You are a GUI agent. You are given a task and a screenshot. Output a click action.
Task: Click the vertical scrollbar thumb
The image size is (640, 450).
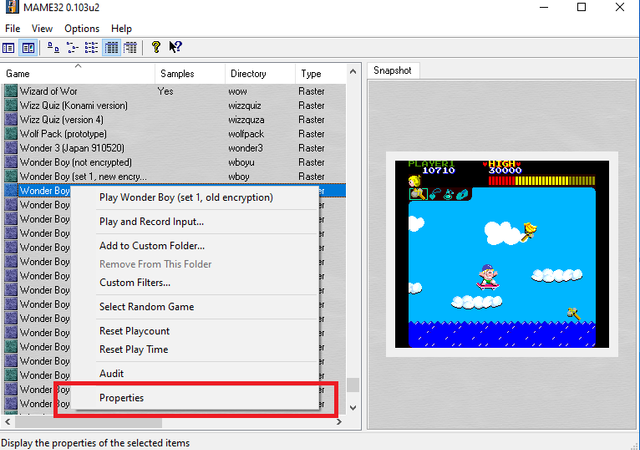pos(353,385)
